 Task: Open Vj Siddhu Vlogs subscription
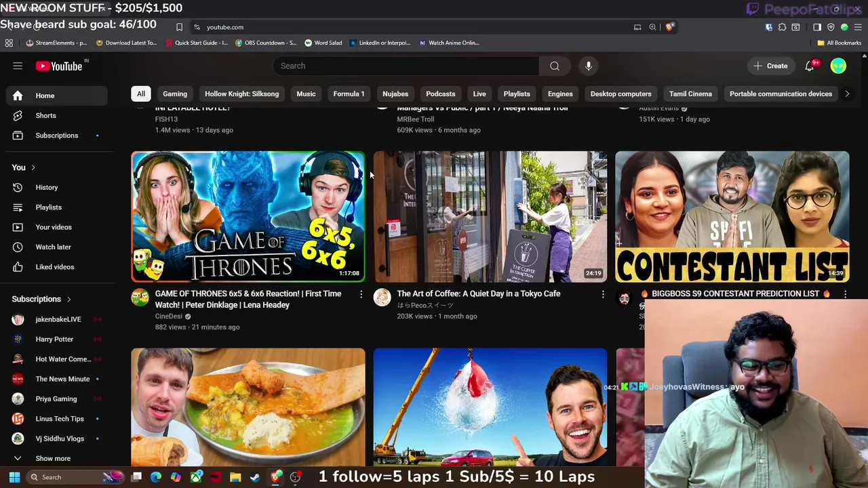coord(57,439)
